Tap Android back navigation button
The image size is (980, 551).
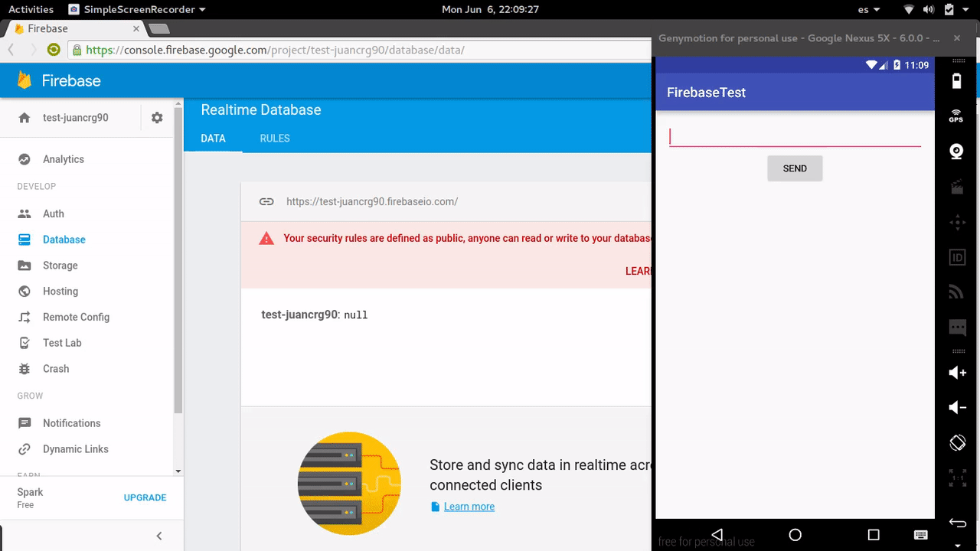(717, 535)
